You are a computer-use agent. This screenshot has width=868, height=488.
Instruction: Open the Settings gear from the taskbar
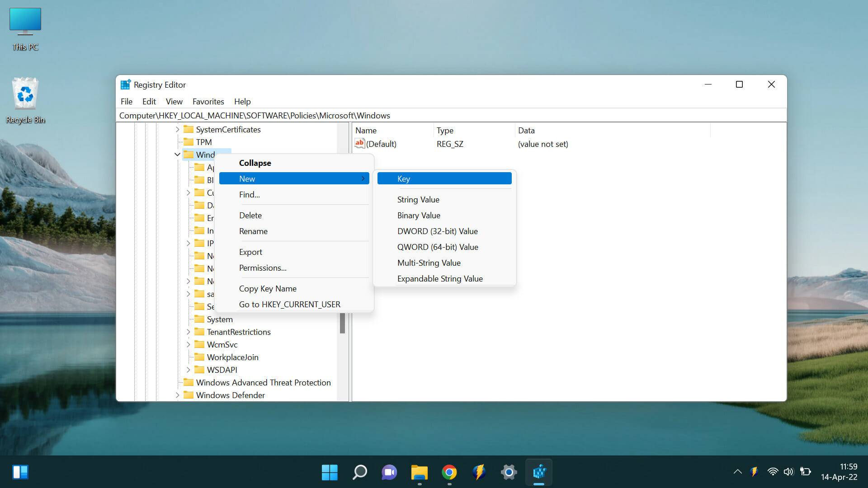pyautogui.click(x=509, y=472)
